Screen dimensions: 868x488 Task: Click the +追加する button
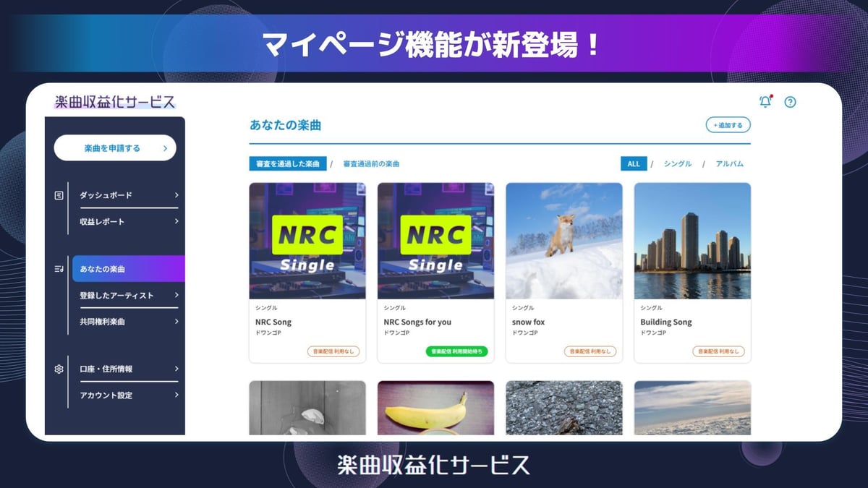point(728,125)
